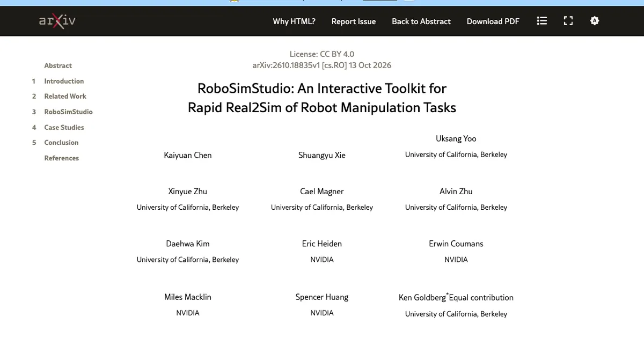The height and width of the screenshot is (338, 644).
Task: Select author name Kaiyuan Chen
Action: pos(188,155)
